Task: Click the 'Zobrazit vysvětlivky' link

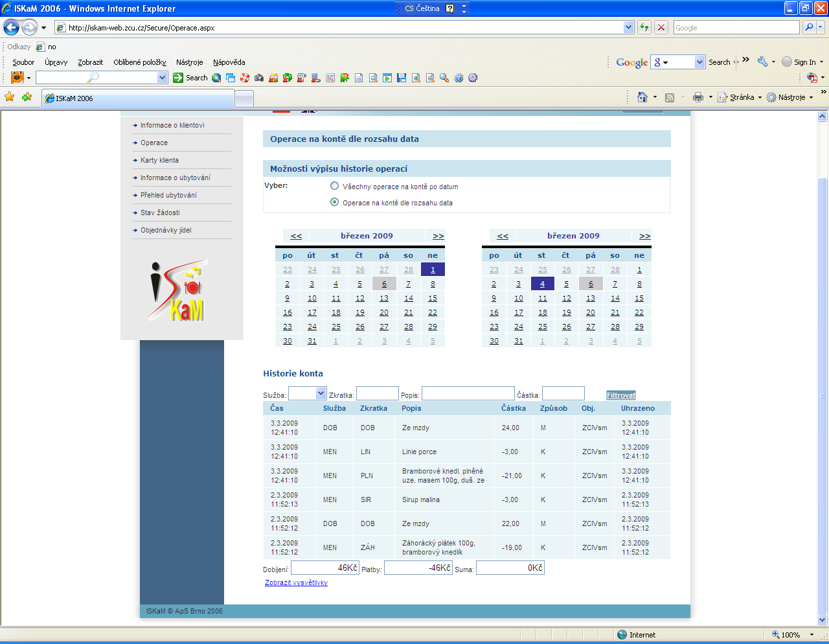Action: (x=296, y=582)
